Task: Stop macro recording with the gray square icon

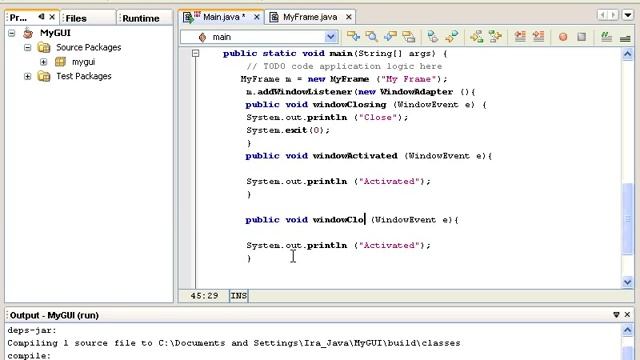Action: click(582, 37)
